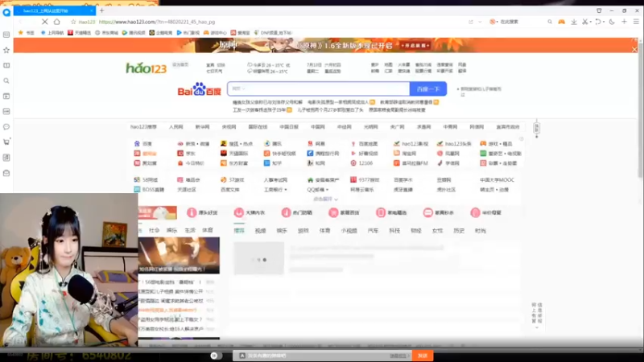
Task: Expand the QQ邮箱 dropdown link
Action: click(x=318, y=190)
